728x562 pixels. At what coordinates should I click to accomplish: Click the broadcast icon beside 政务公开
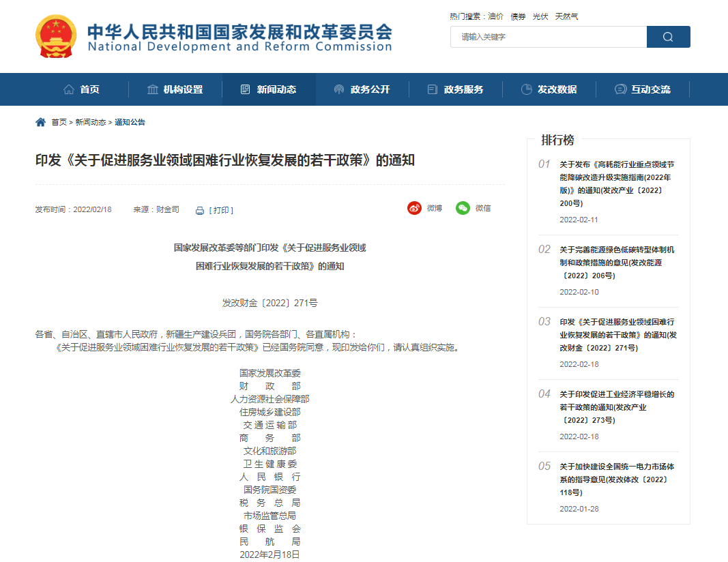pyautogui.click(x=339, y=89)
